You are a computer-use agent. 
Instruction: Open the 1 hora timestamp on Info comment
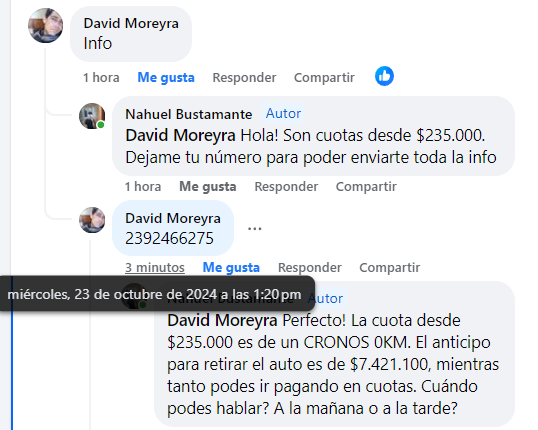pyautogui.click(x=101, y=78)
